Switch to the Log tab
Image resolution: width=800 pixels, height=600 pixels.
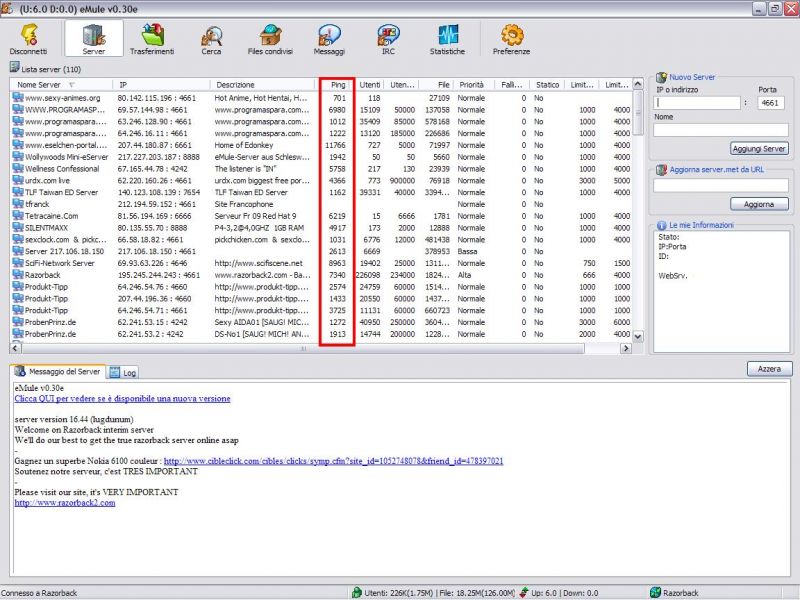point(123,372)
